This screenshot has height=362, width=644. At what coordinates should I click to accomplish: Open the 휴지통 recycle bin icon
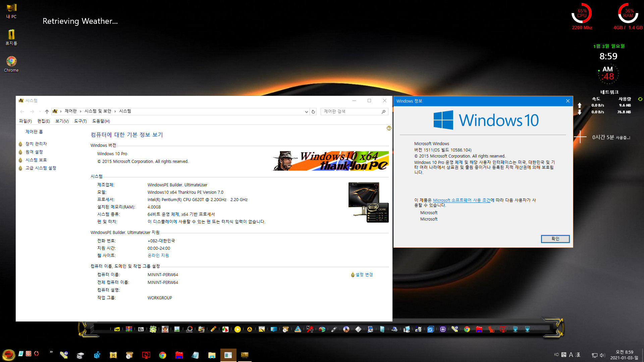point(11,37)
